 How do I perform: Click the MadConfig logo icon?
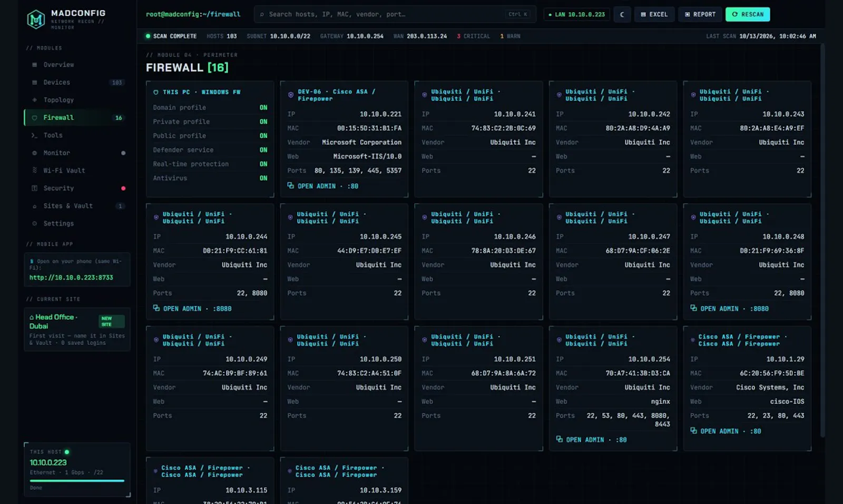(36, 19)
